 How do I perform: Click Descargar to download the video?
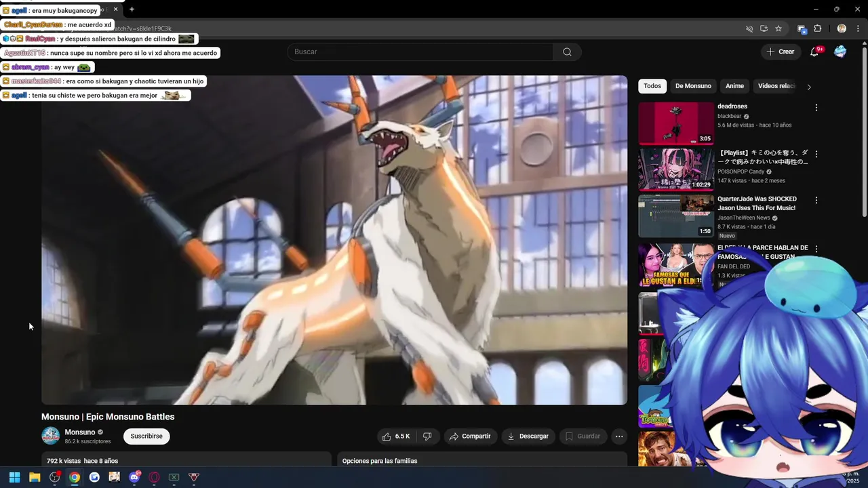[x=528, y=436]
